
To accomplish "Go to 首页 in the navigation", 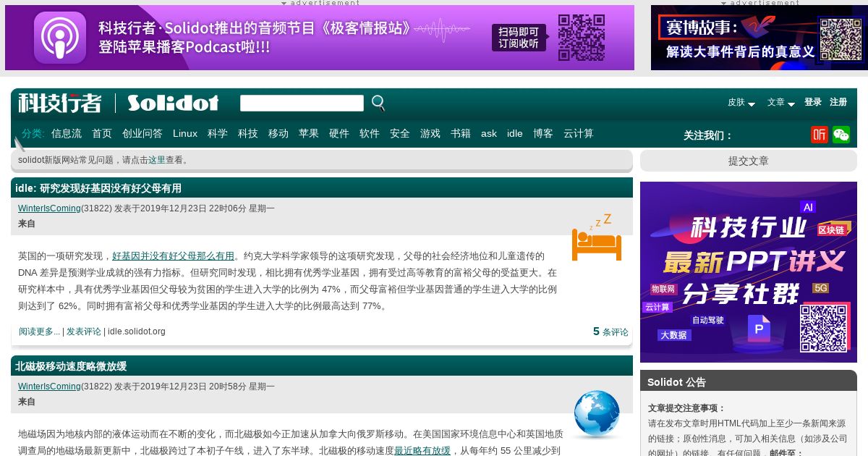I will pyautogui.click(x=102, y=134).
